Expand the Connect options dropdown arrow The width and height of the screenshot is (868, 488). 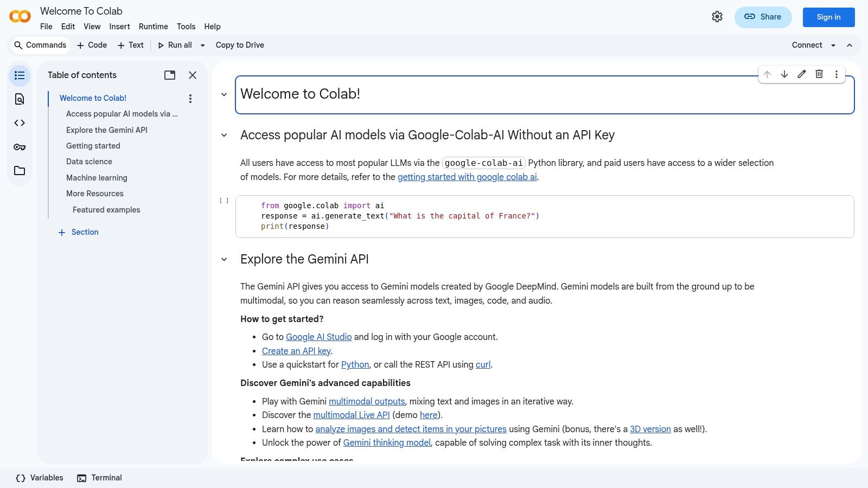click(x=834, y=45)
